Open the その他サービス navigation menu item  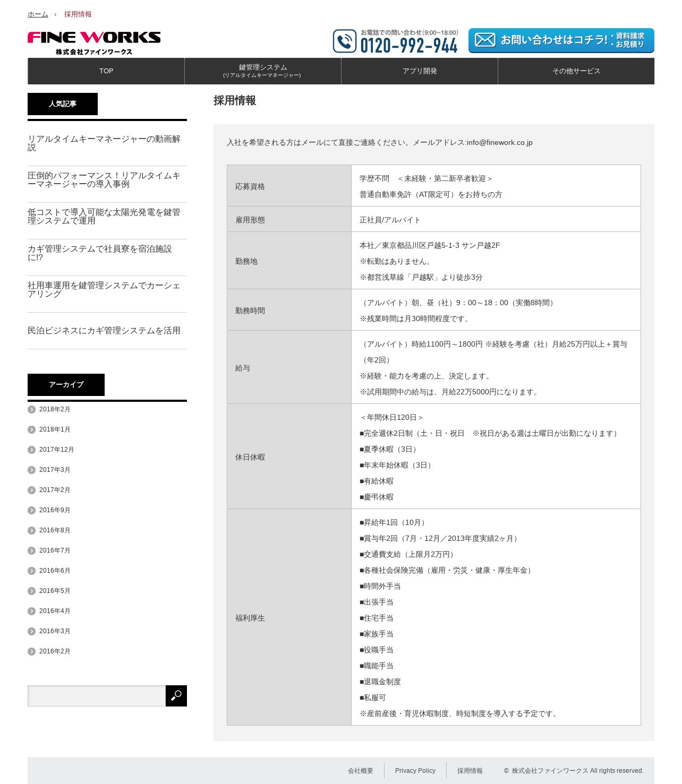[x=576, y=71]
